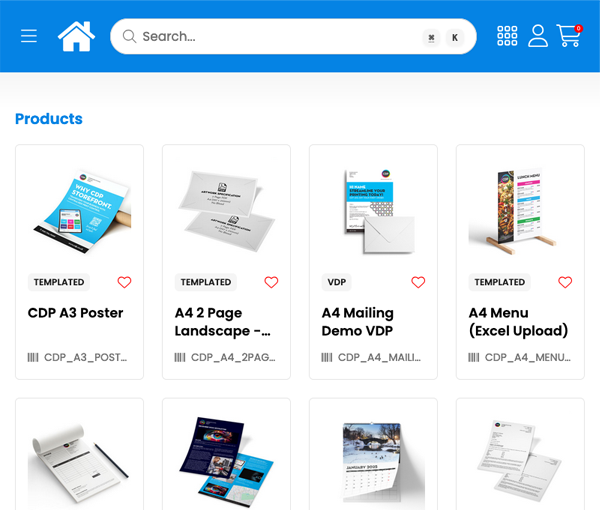Click the search magnifier icon
Screen dimensions: 600x510
click(x=129, y=37)
